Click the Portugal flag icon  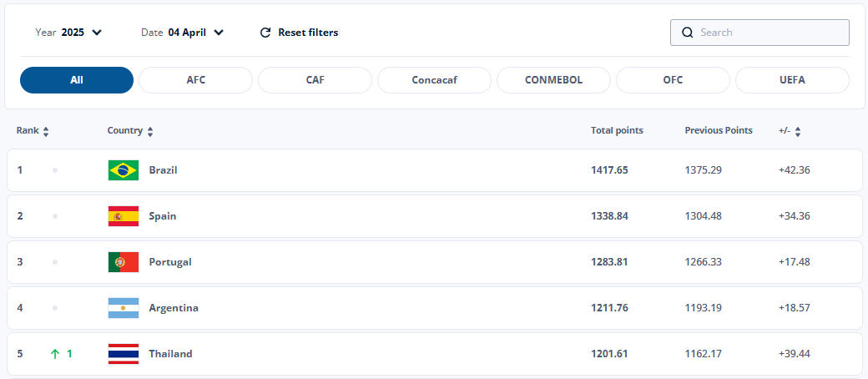pos(124,262)
